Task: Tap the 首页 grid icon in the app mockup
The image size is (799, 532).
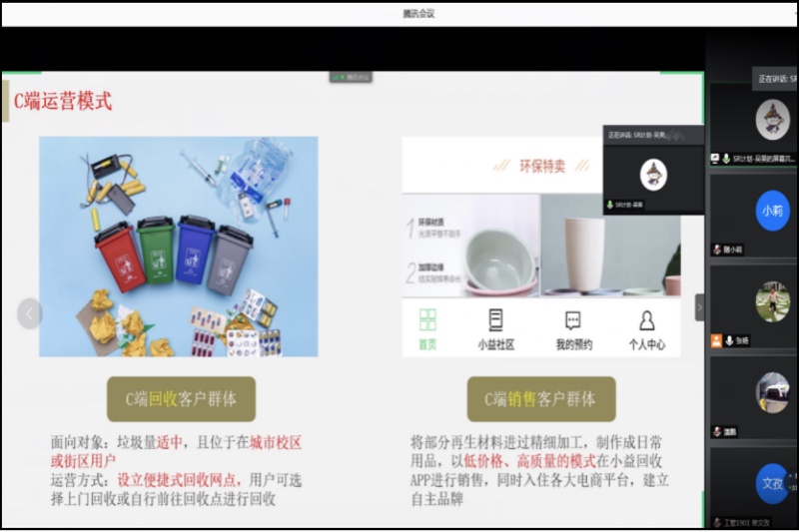Action: point(427,320)
